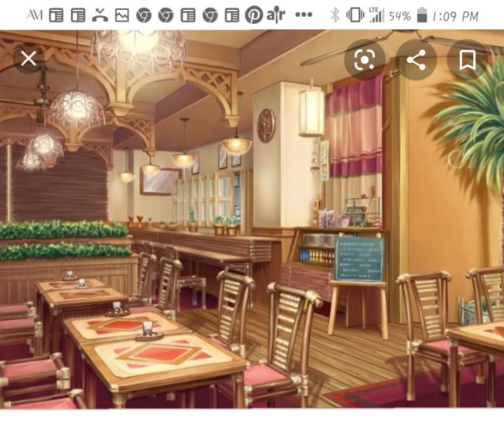
Task: Tap the share icon
Action: (x=416, y=60)
